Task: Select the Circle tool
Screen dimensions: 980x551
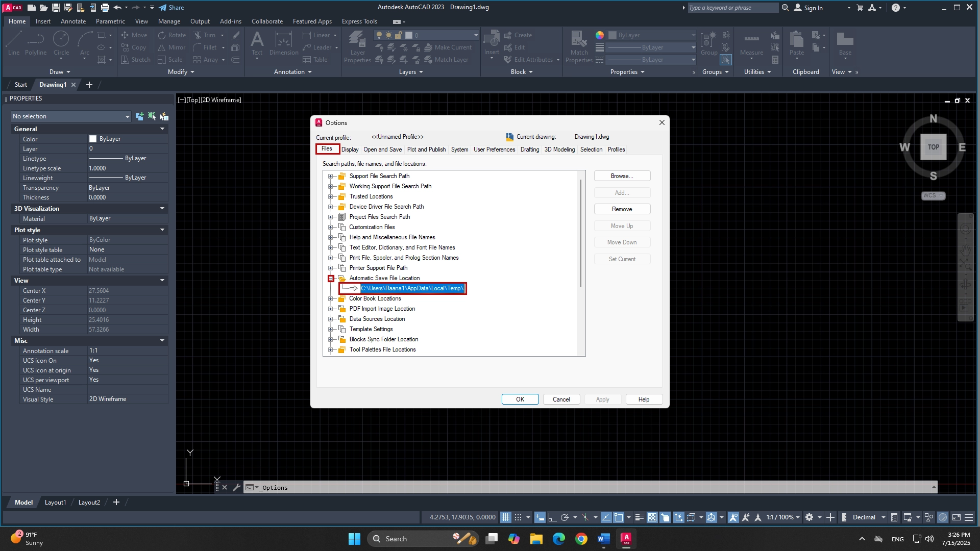Action: (61, 43)
